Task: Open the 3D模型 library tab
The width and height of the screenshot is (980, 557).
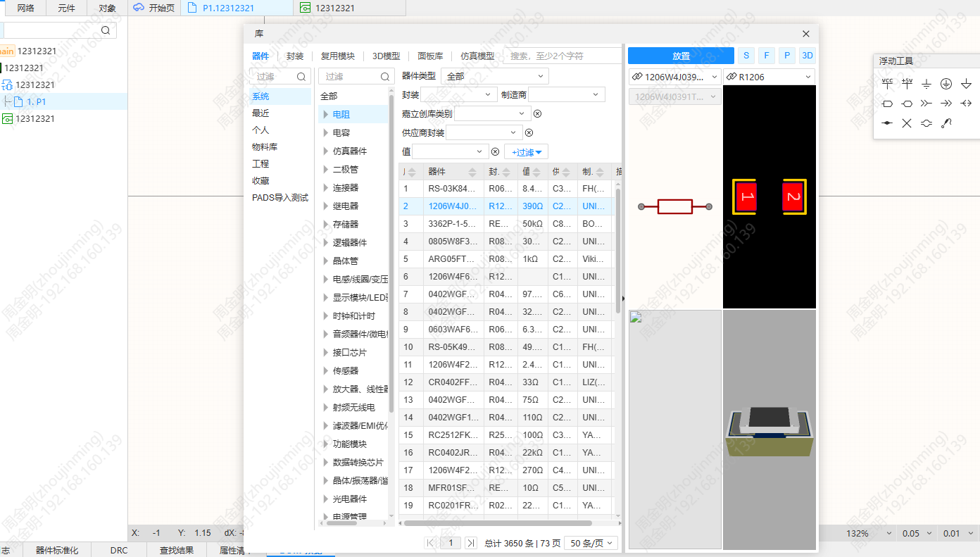Action: [386, 56]
